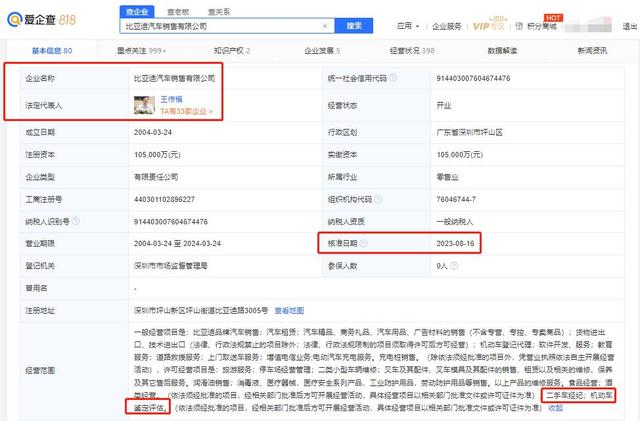Click the 积分商城 gift icon
This screenshot has width=640, height=421.
pyautogui.click(x=519, y=26)
